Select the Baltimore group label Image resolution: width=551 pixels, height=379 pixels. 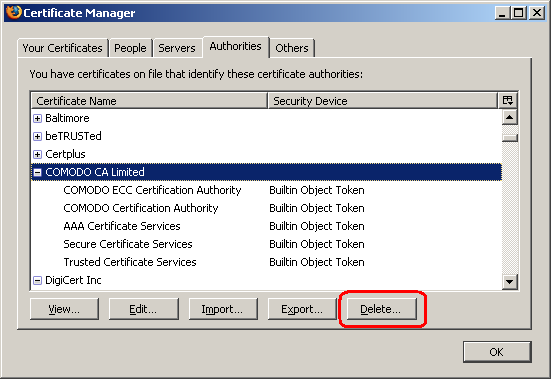coord(67,118)
